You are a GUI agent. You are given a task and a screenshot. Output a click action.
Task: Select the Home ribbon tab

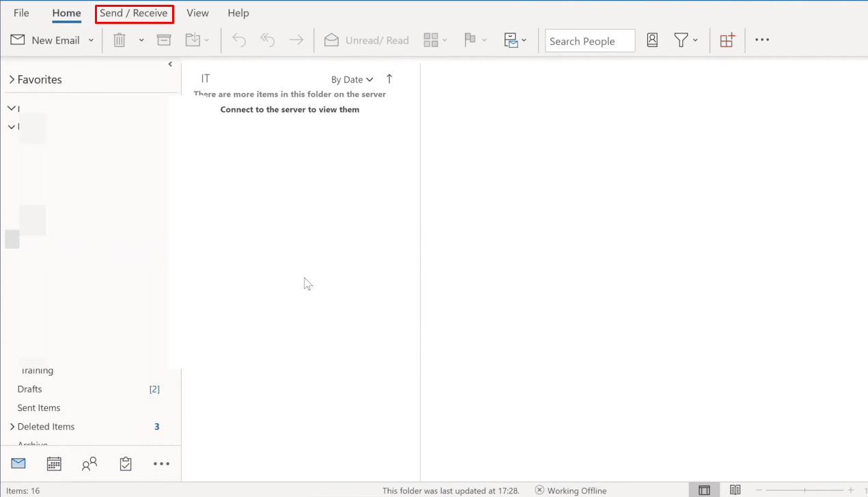[66, 13]
